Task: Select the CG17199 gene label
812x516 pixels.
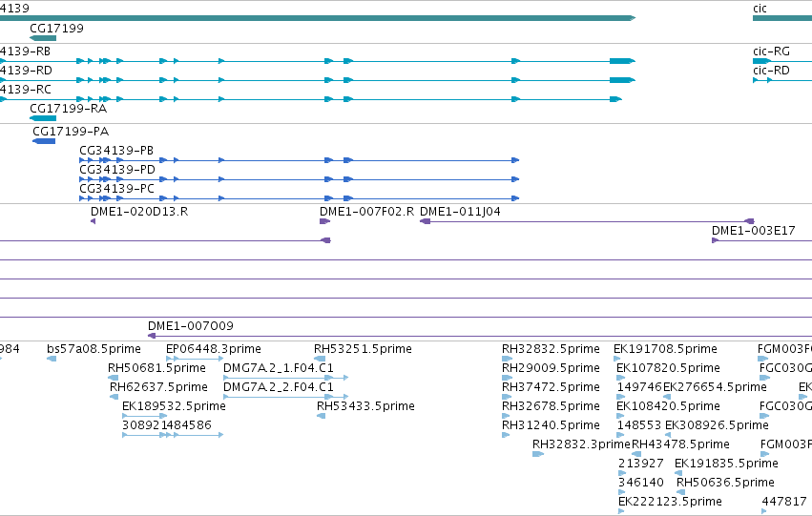Action: [56, 28]
